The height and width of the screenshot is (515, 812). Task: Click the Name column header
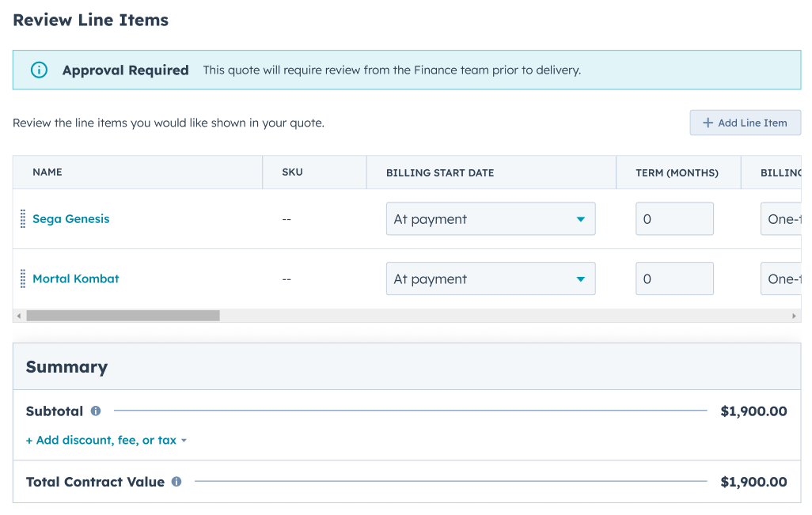click(x=47, y=172)
